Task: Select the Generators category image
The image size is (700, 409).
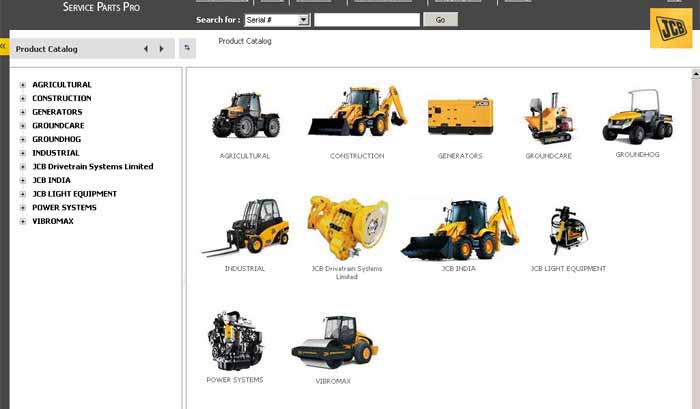Action: pos(460,117)
